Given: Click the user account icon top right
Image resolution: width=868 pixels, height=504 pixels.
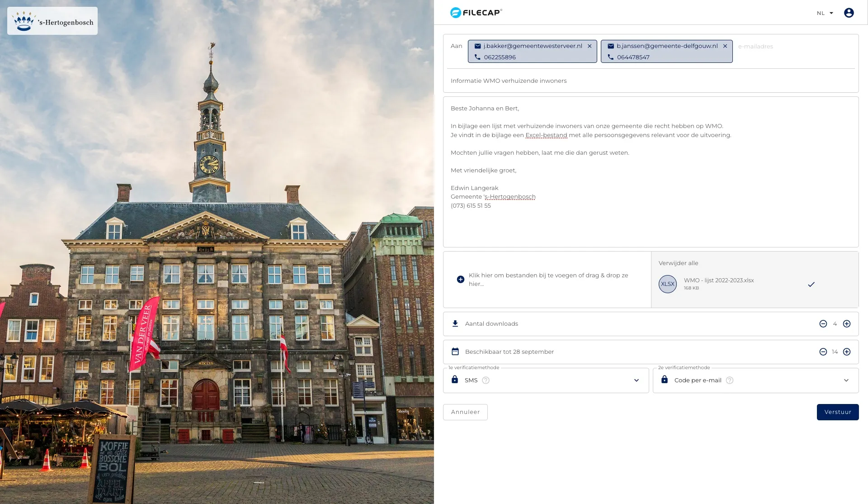Looking at the screenshot, I should point(849,13).
